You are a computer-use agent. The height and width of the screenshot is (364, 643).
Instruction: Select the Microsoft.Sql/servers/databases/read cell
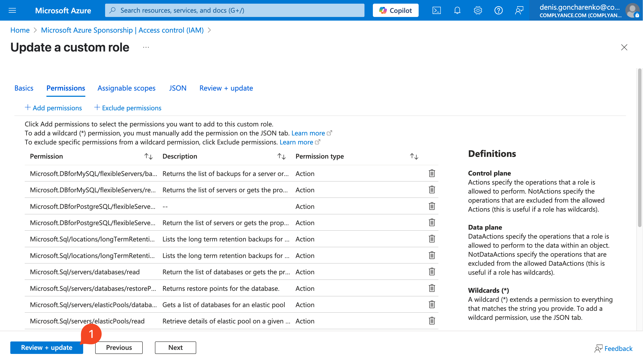click(x=85, y=272)
